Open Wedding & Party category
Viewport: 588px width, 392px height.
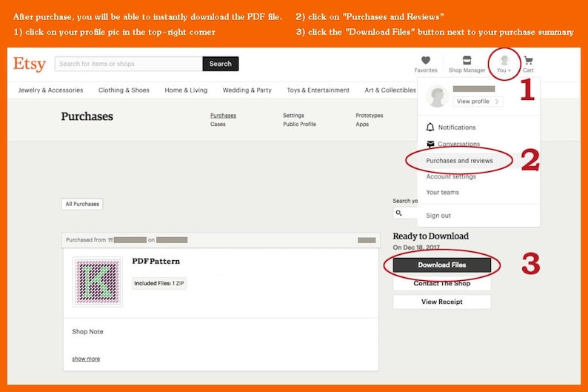coord(247,90)
